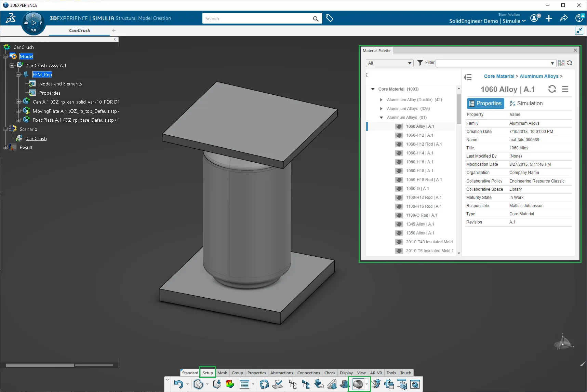
Task: Open the Material Palette sphere icon
Action: point(358,384)
